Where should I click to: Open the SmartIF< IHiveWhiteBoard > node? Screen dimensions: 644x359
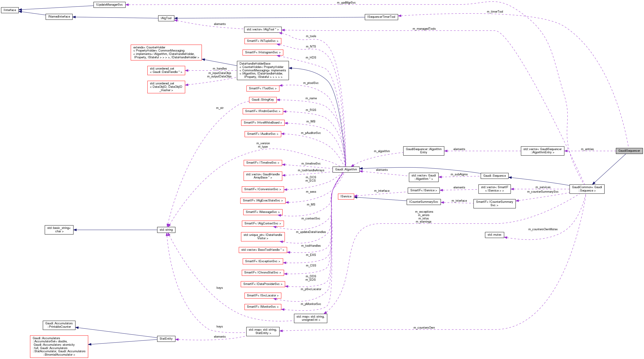(x=263, y=123)
